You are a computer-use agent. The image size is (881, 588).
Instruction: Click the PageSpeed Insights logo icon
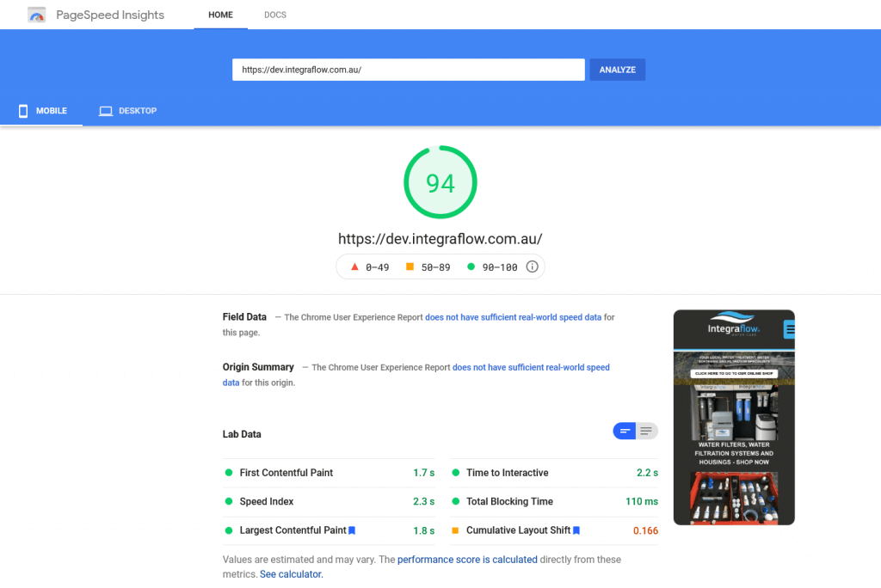click(37, 15)
